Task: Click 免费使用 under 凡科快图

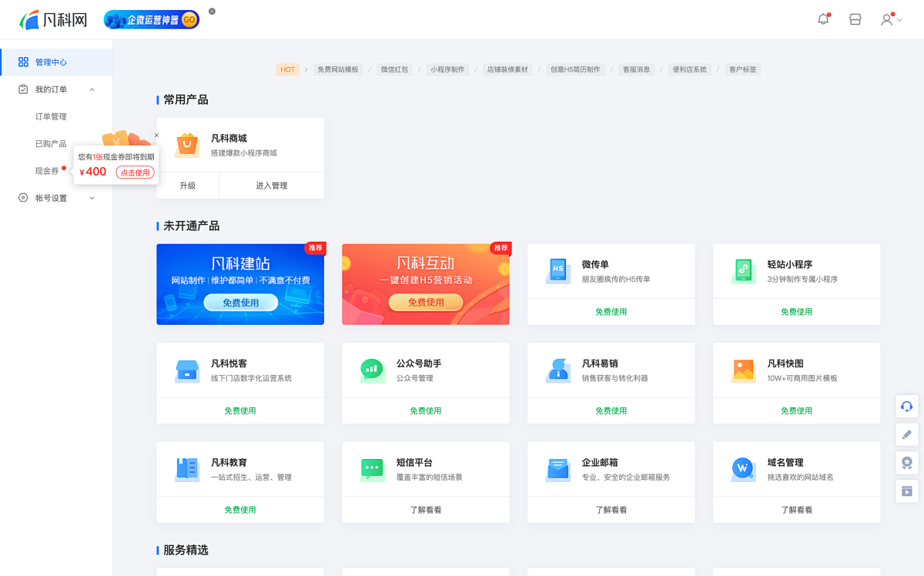Action: coord(797,410)
